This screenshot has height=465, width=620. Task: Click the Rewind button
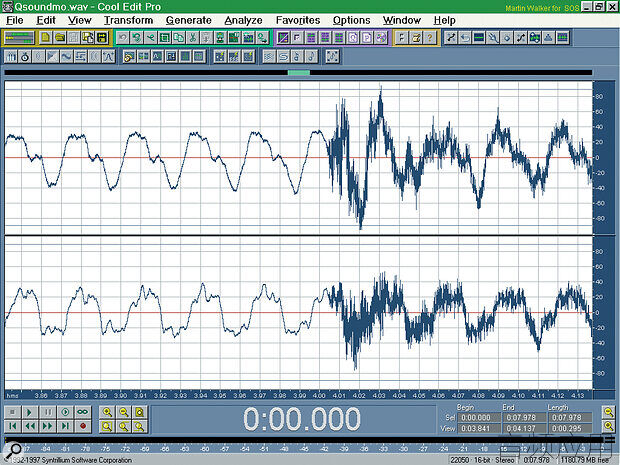point(30,426)
